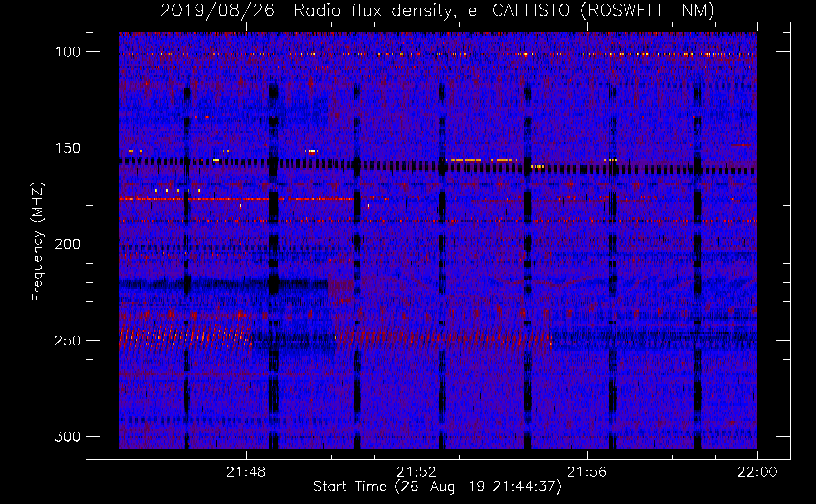Click the 250 frequency axis label
The height and width of the screenshot is (504, 816).
click(x=68, y=341)
